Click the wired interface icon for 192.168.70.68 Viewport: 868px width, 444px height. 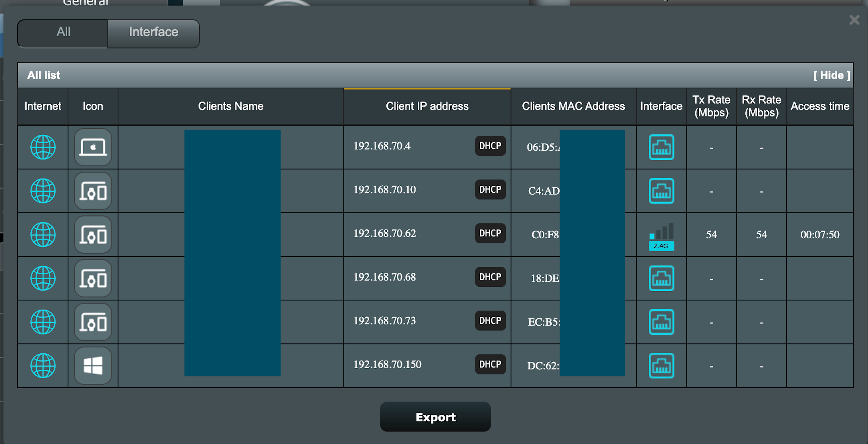pyautogui.click(x=661, y=278)
